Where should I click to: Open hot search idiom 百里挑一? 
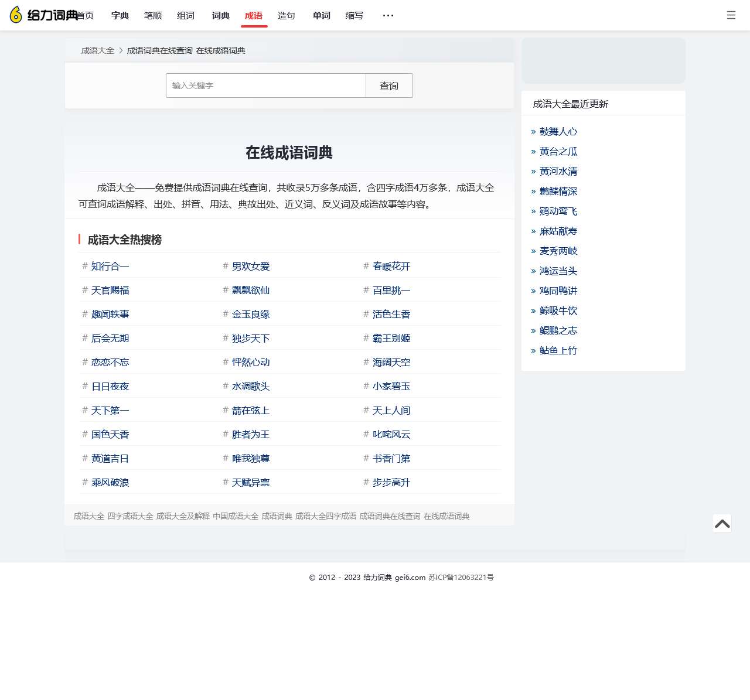[391, 290]
